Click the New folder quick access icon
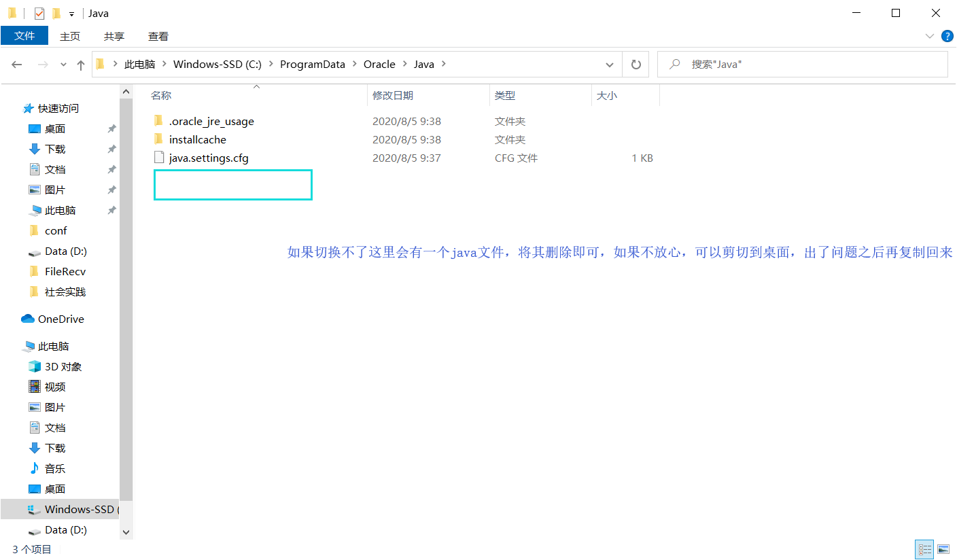Image resolution: width=957 pixels, height=560 pixels. [56, 13]
